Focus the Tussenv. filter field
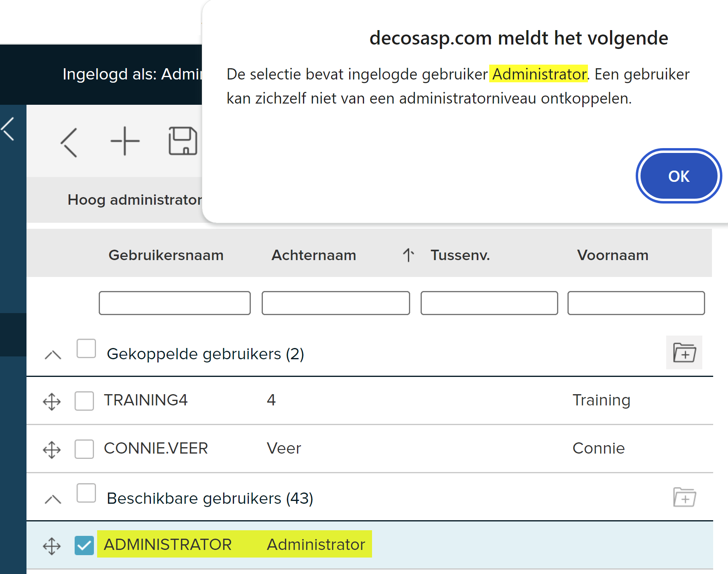728x574 pixels. [x=489, y=303]
